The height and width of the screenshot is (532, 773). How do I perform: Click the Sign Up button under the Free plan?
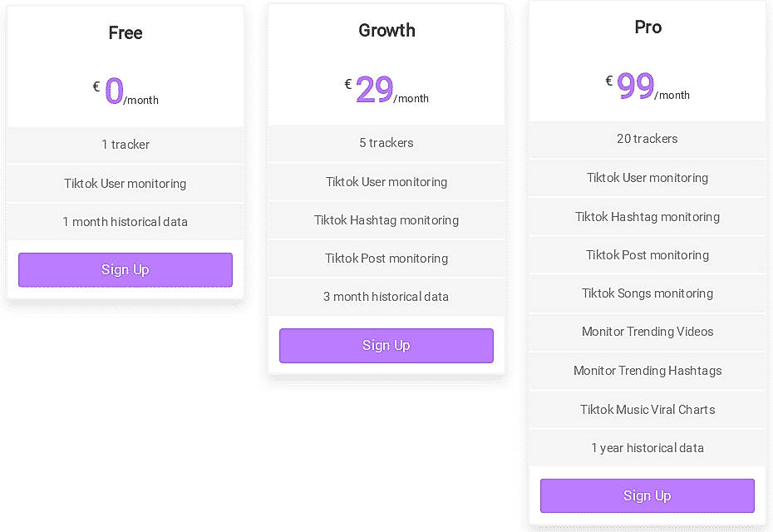coord(125,269)
